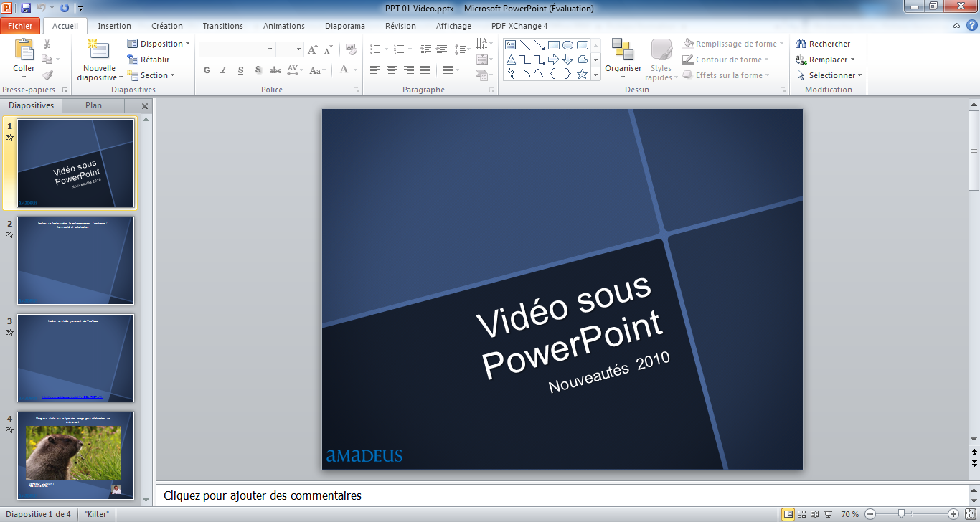980x522 pixels.
Task: Open Rechercher binoculars search
Action: 823,44
